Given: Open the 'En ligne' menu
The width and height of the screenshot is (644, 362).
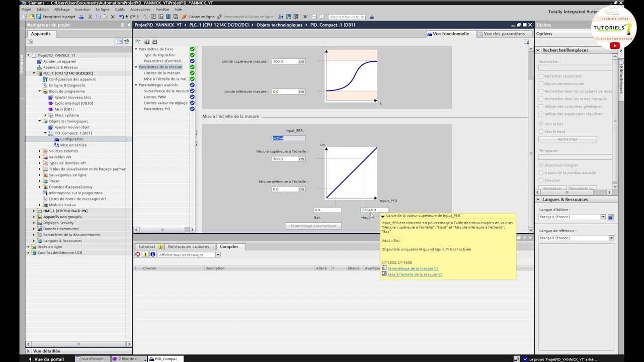Looking at the screenshot, I should [102, 10].
